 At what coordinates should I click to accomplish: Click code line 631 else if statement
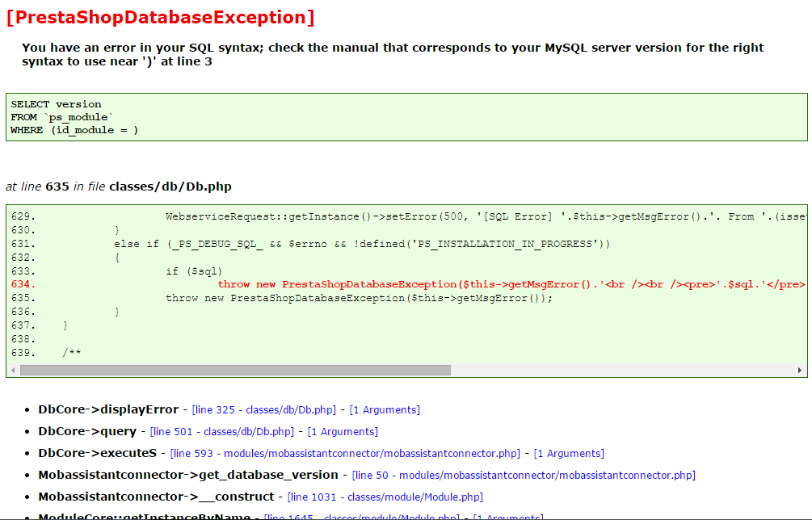coord(362,244)
